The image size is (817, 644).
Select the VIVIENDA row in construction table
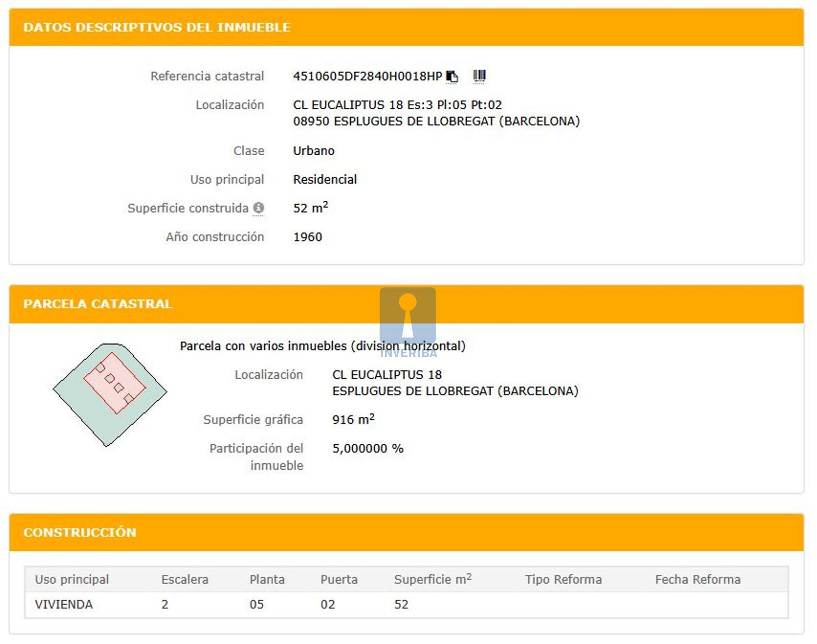[64, 605]
